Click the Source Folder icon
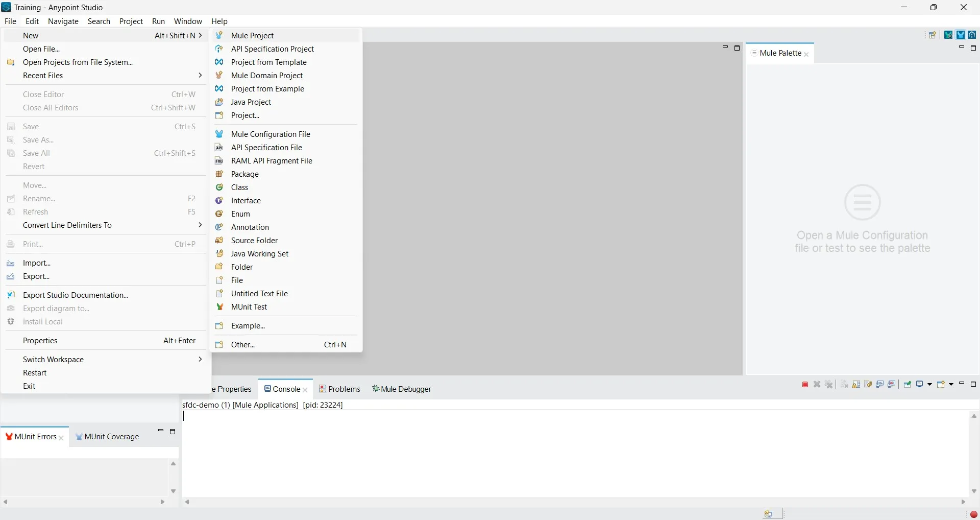 point(219,240)
